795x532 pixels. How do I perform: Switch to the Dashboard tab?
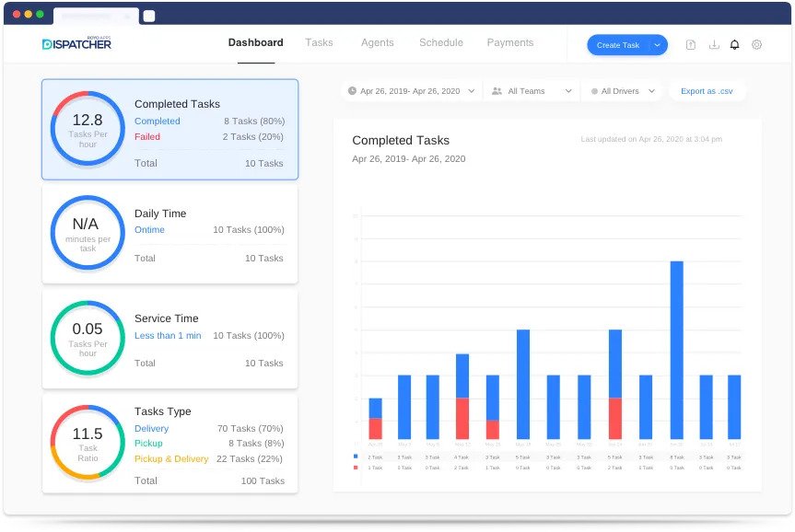pyautogui.click(x=255, y=42)
